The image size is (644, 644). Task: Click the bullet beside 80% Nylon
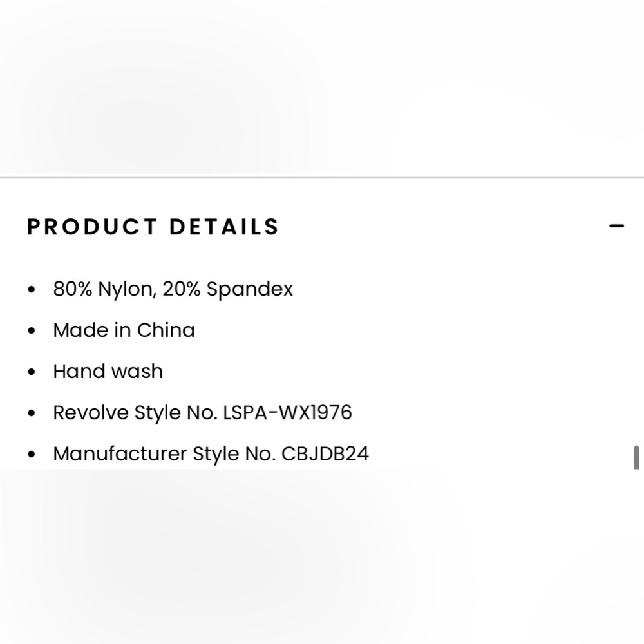click(32, 290)
